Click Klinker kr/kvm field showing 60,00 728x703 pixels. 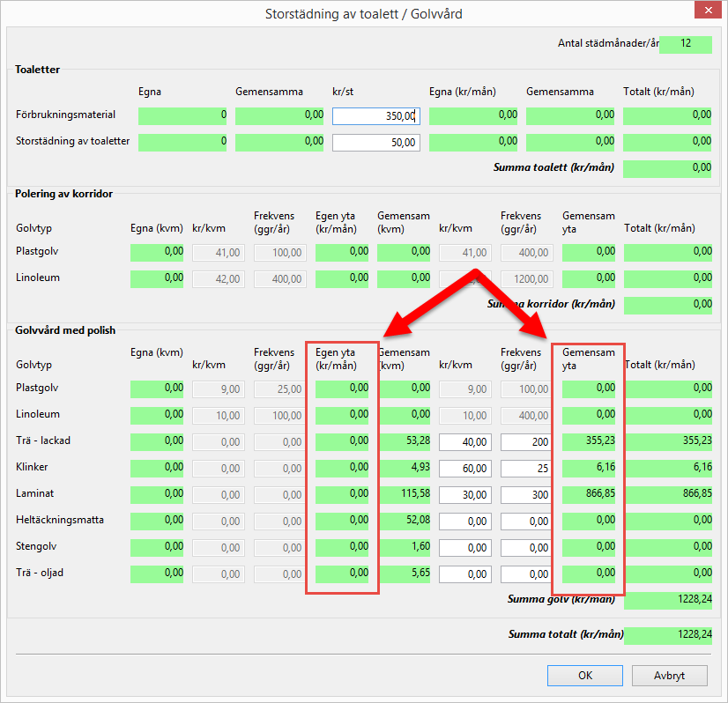[465, 469]
